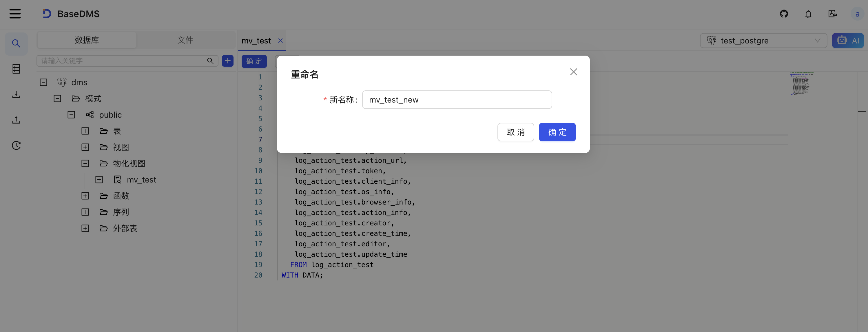Click the editor toolbar 确定 button
The image size is (868, 332).
tap(254, 61)
